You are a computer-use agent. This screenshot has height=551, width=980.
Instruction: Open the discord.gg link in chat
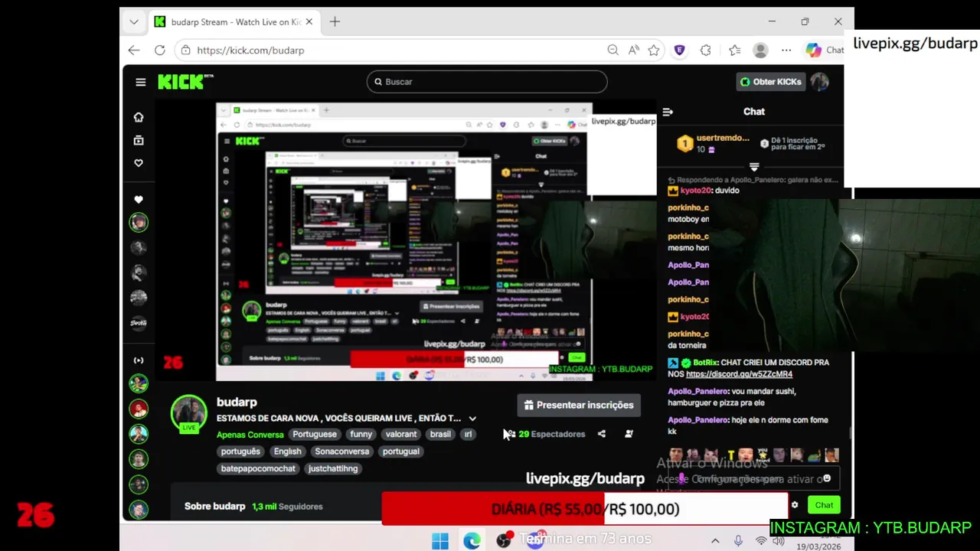click(x=739, y=374)
